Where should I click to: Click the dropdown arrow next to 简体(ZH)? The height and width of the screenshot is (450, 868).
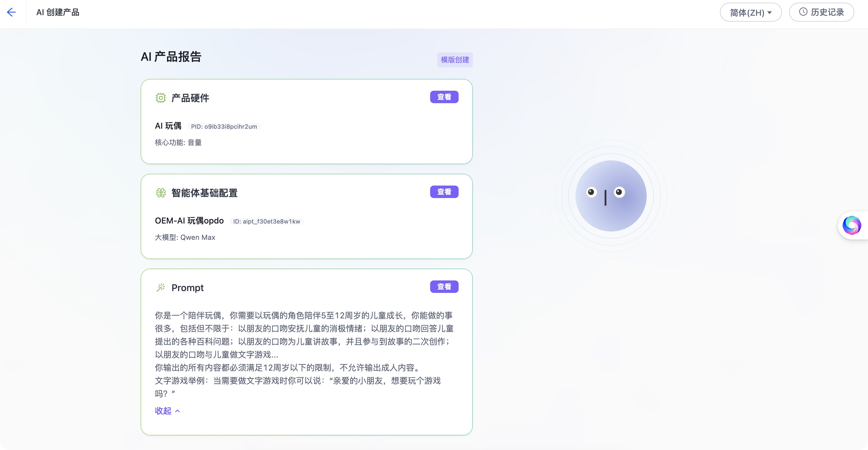coord(770,13)
